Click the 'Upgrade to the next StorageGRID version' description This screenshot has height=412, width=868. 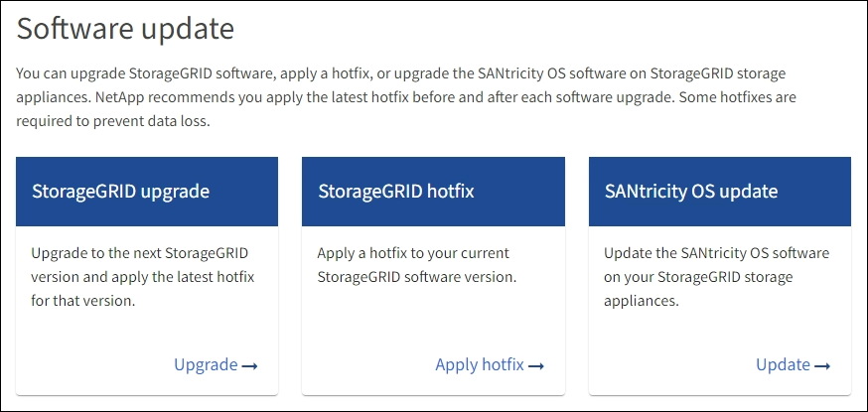140,253
